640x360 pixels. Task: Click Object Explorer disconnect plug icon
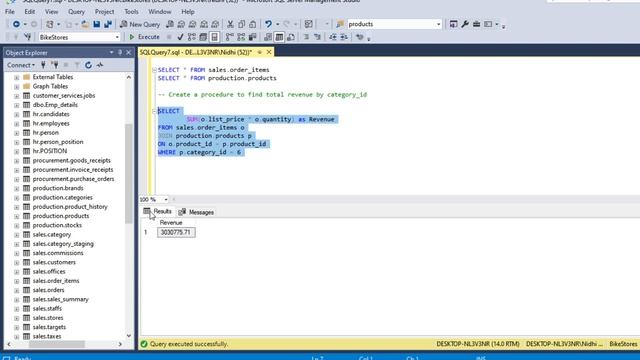[54, 65]
